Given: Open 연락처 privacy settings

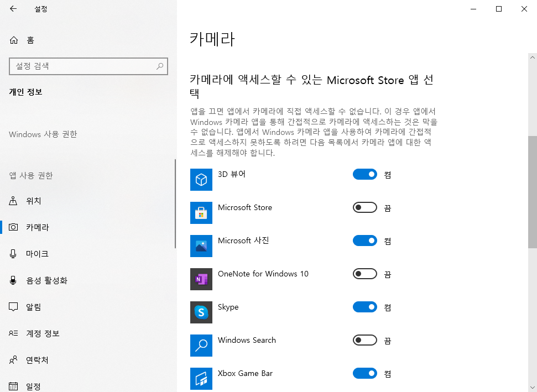Looking at the screenshot, I should point(88,360).
